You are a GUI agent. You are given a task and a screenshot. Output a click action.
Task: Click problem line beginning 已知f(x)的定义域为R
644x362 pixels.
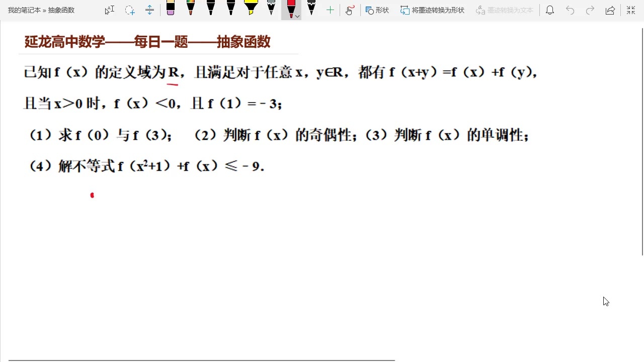coord(281,72)
